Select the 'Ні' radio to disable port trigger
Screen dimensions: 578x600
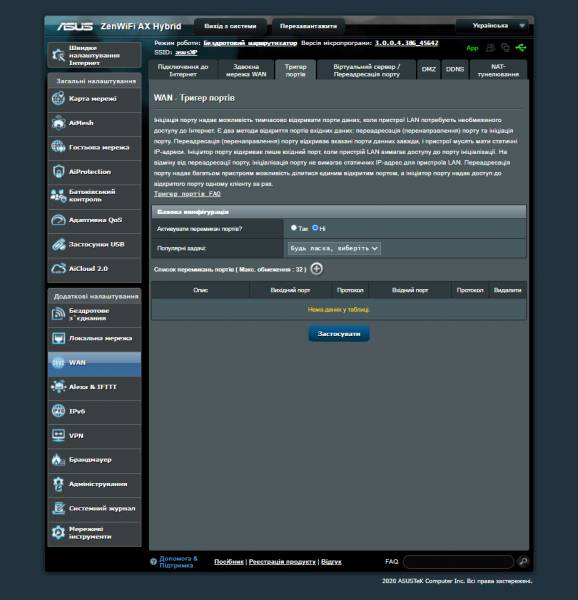click(315, 228)
